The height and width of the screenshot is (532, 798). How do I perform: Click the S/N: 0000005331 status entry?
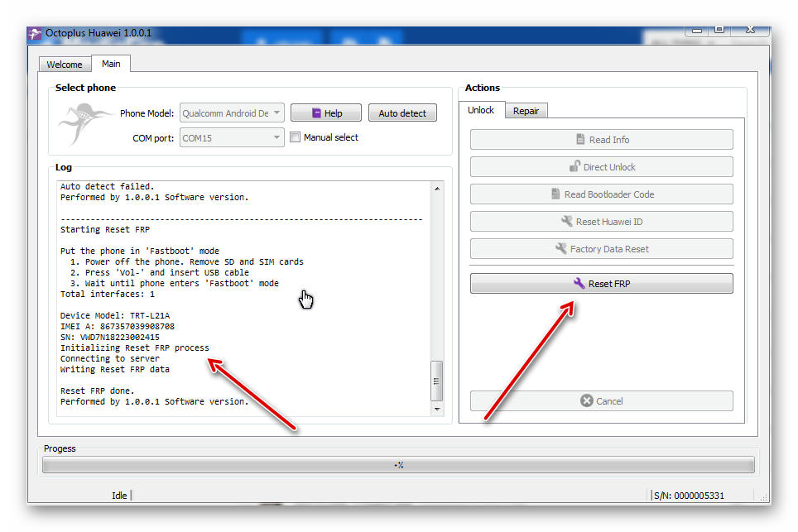[x=689, y=496]
